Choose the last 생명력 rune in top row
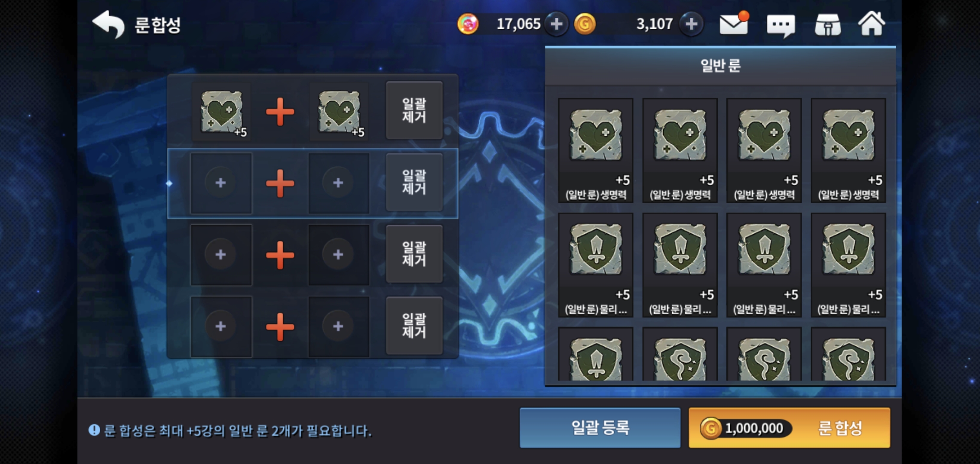This screenshot has width=980, height=464. (848, 150)
